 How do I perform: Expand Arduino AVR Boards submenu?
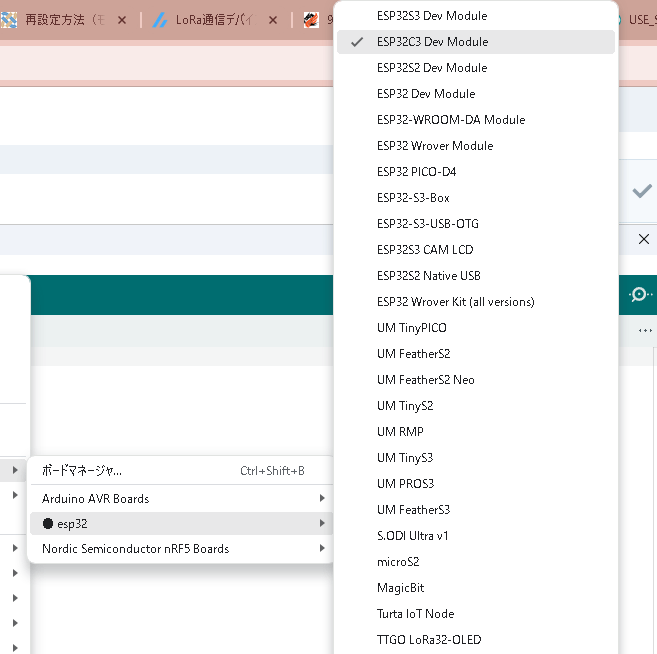pos(181,499)
